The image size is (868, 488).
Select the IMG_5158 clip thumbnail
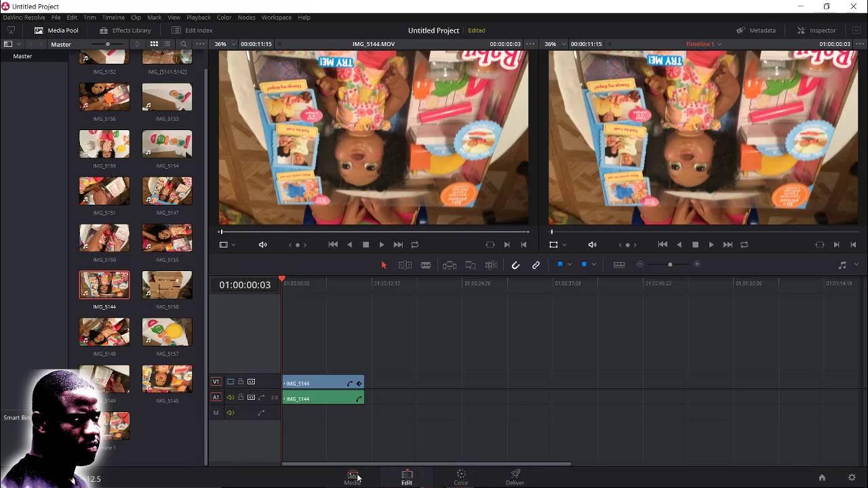[167, 285]
